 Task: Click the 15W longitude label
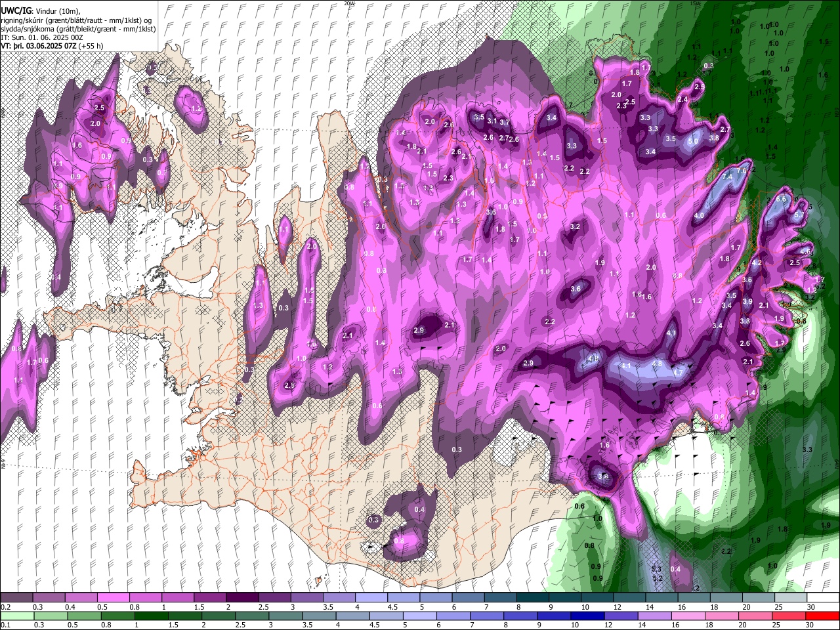pos(696,3)
